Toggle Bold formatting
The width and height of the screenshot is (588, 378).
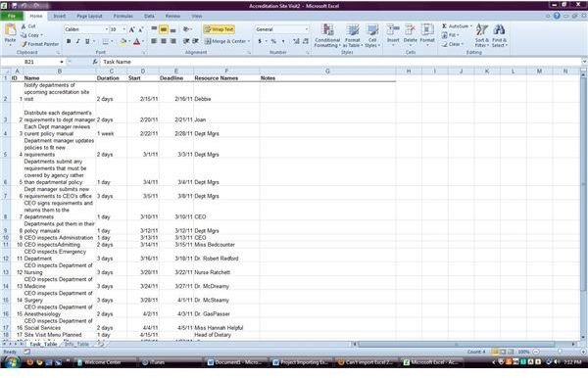pyautogui.click(x=69, y=41)
